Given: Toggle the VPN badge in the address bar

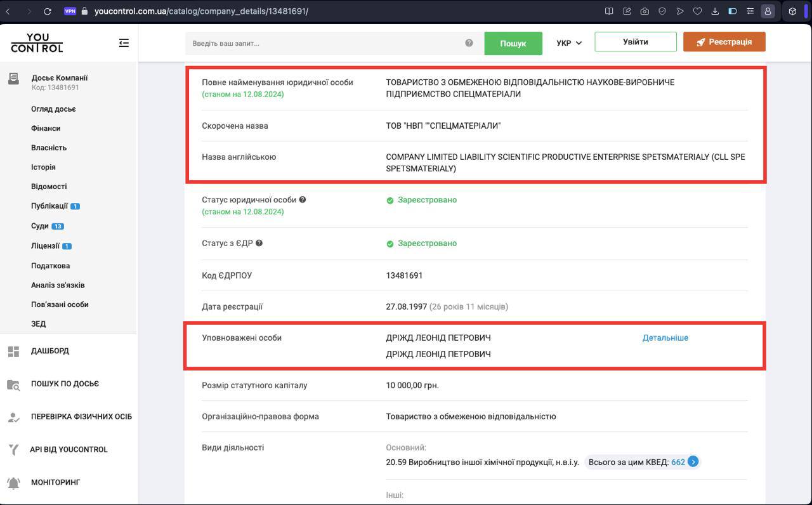Looking at the screenshot, I should tap(70, 11).
